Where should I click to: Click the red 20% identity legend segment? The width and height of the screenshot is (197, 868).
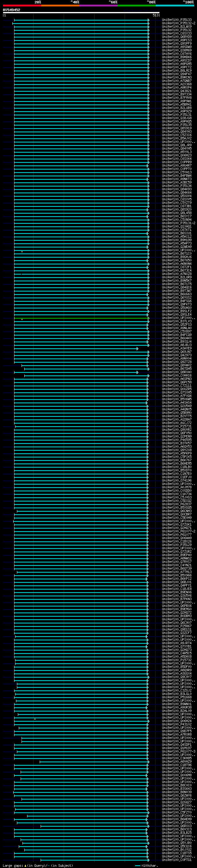click(x=22, y=6)
